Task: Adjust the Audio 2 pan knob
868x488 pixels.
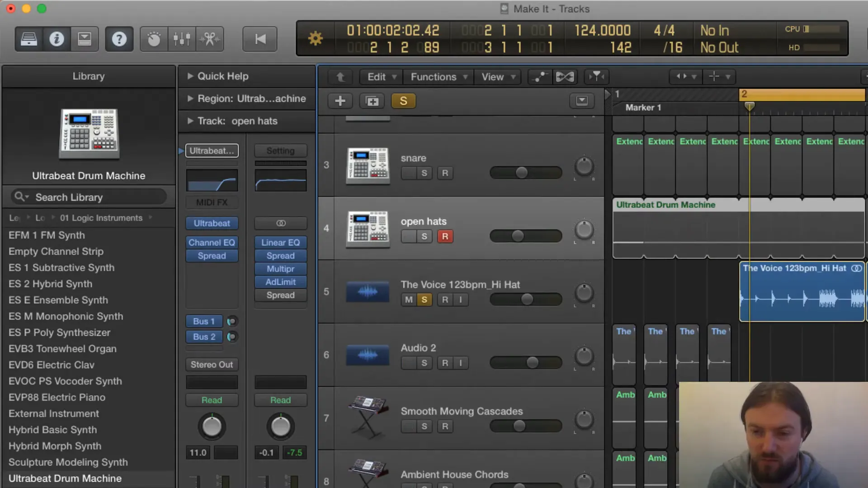Action: tap(584, 357)
